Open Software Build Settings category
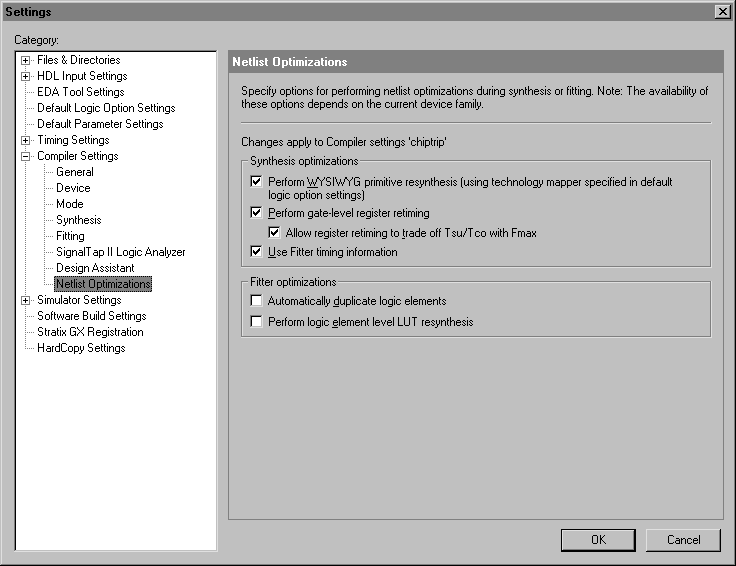Image resolution: width=736 pixels, height=566 pixels. click(x=92, y=316)
